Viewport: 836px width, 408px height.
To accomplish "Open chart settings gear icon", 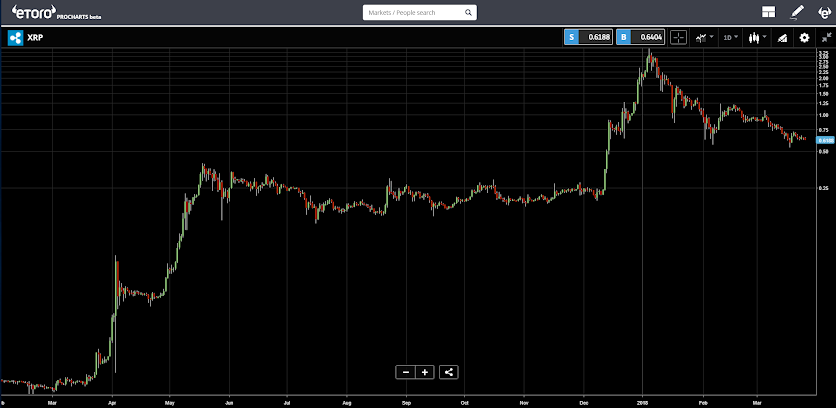I will point(804,37).
